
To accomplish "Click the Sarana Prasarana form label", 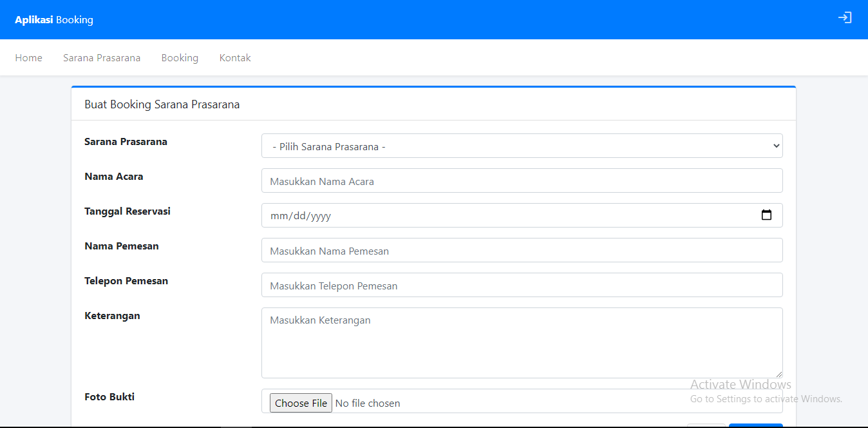I will pyautogui.click(x=126, y=142).
